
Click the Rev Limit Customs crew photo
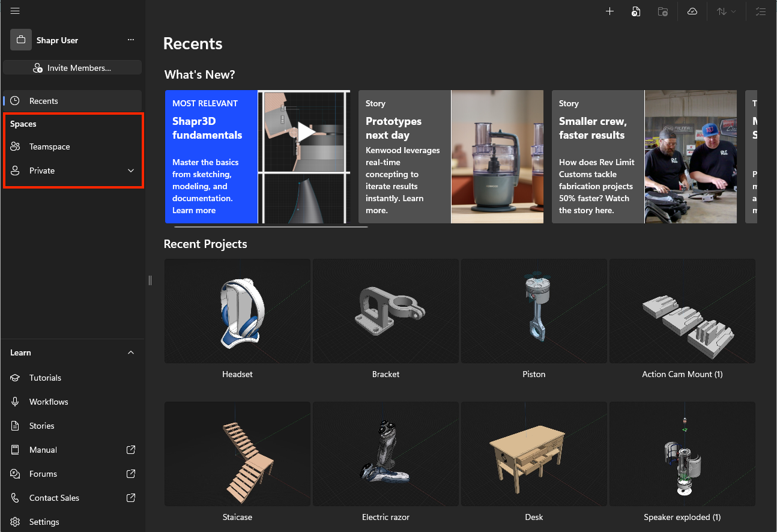click(691, 157)
